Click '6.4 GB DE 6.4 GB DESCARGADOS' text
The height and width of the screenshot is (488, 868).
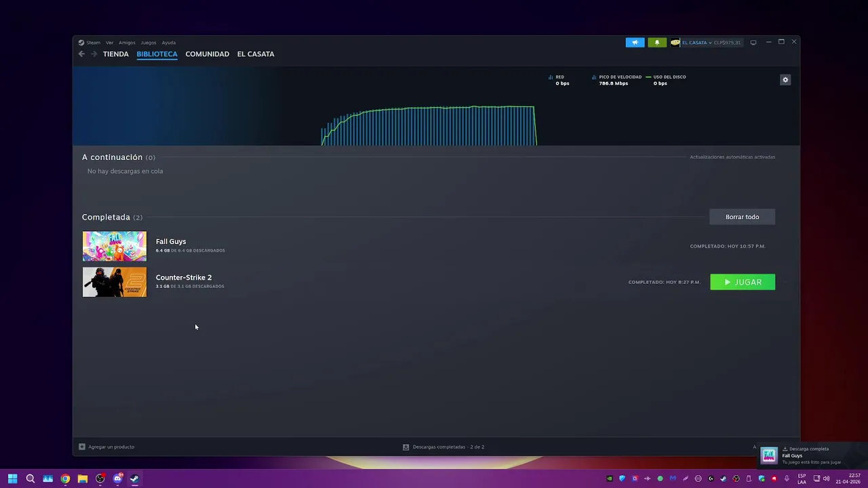point(190,251)
